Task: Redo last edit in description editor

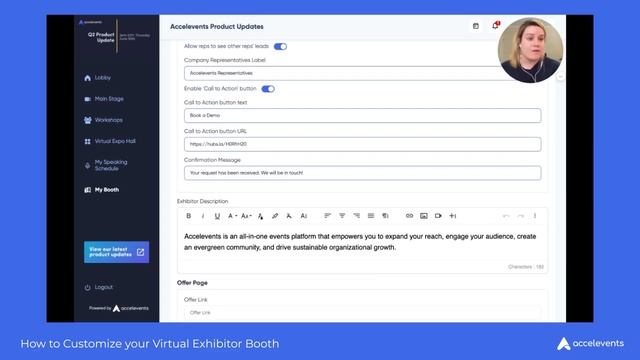Action: coord(520,216)
